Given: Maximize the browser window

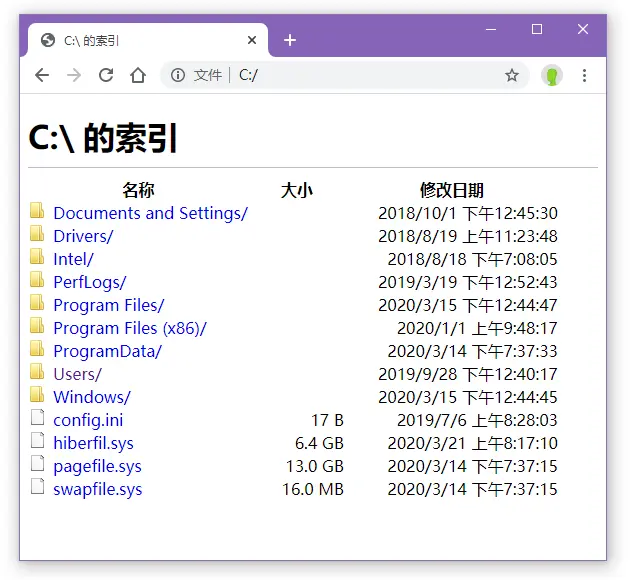Looking at the screenshot, I should click(537, 29).
